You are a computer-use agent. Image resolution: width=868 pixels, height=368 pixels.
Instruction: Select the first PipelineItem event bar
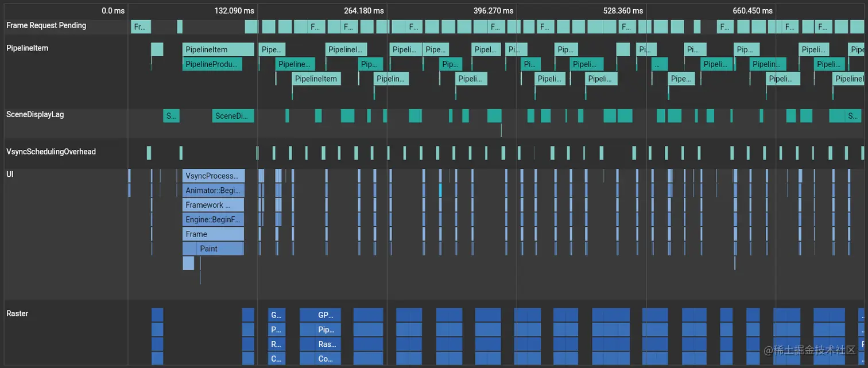(218, 49)
